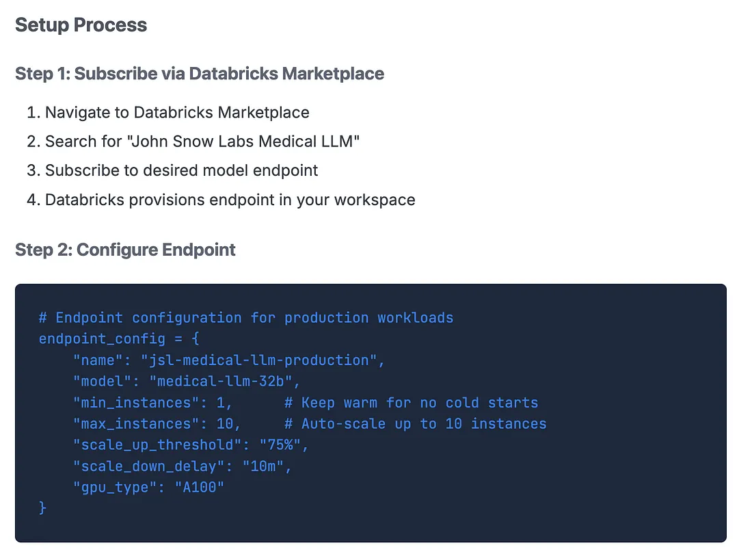The height and width of the screenshot is (560, 752).
Task: Click the "endpoint_config = {" code line
Action: tap(118, 339)
